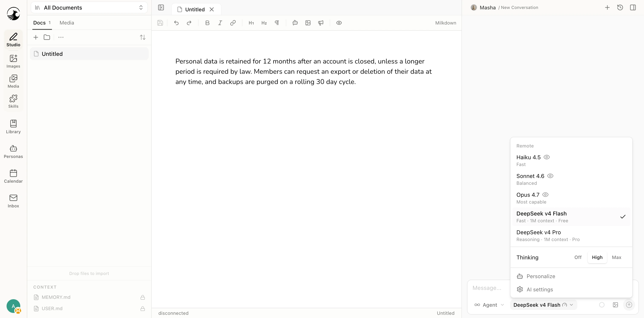
Task: Change document sort order
Action: tap(142, 37)
